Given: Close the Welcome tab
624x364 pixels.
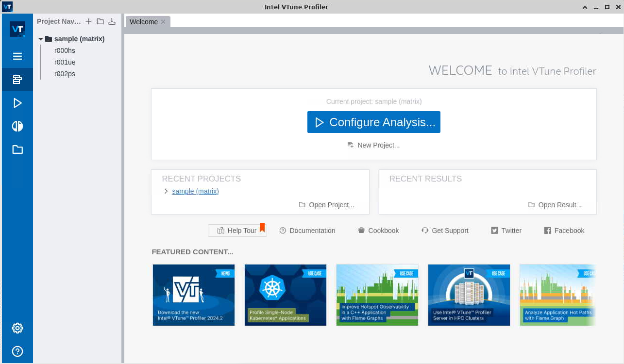Looking at the screenshot, I should [x=163, y=22].
